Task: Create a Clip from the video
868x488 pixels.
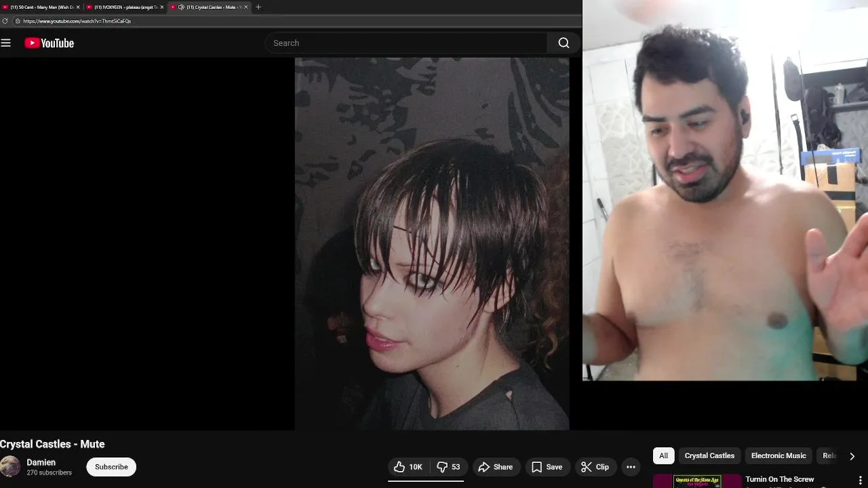Action: coord(595,467)
